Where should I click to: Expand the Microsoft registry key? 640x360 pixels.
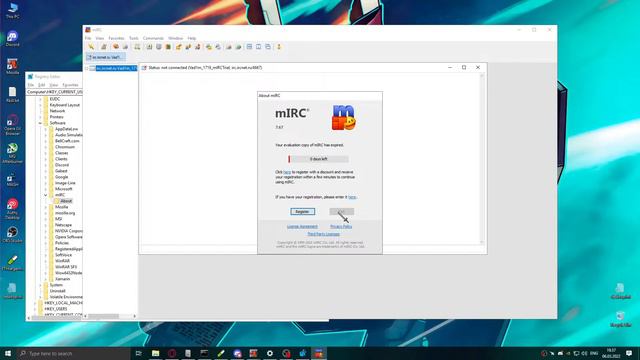pos(46,189)
